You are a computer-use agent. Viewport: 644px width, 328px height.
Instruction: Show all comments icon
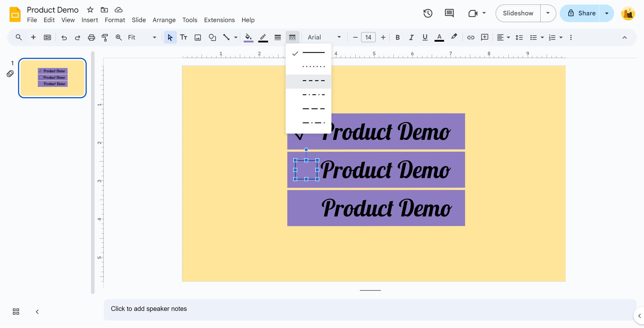pyautogui.click(x=449, y=13)
